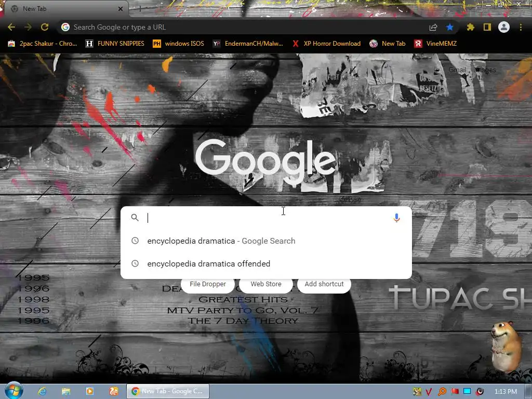
Task: Click inside the Google search box
Action: coord(267,218)
